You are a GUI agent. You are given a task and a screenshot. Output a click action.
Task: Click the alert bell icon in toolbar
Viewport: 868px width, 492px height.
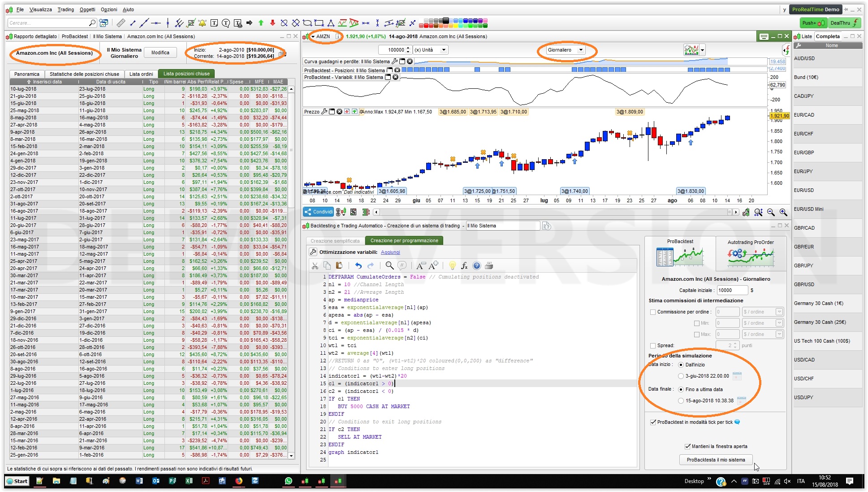coord(203,23)
